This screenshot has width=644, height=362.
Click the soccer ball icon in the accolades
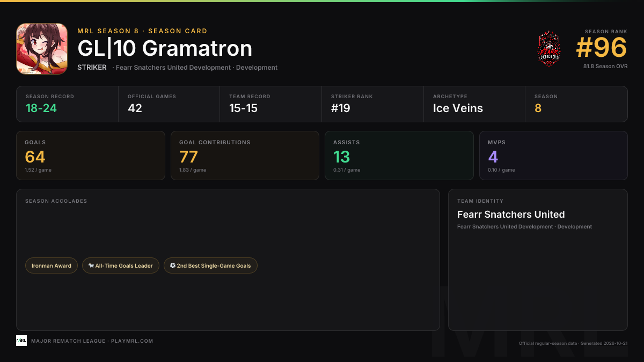pyautogui.click(x=173, y=265)
